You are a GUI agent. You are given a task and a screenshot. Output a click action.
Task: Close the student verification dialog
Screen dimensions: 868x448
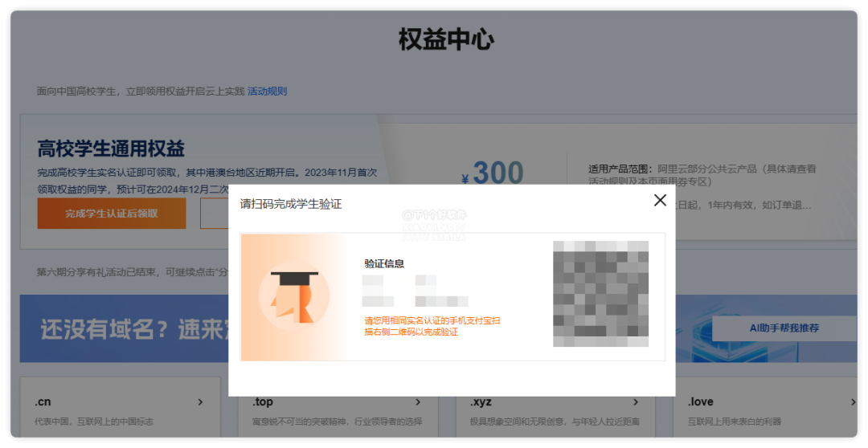660,200
